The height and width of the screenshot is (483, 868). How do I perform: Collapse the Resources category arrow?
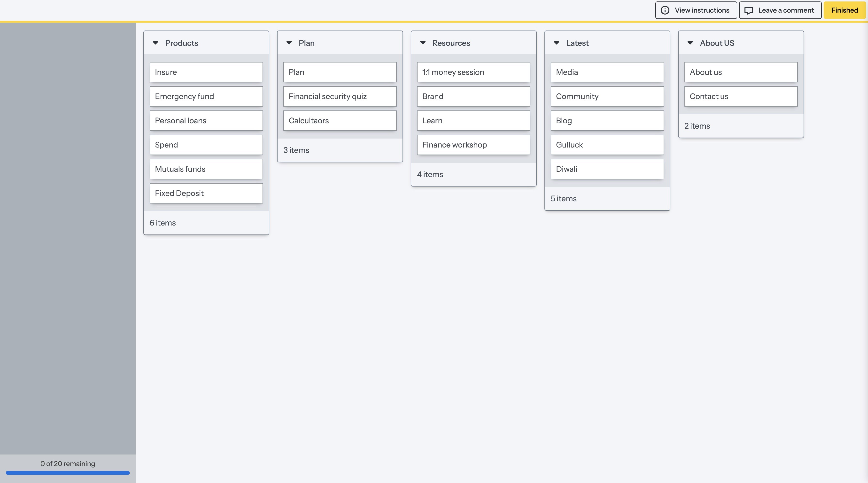pyautogui.click(x=423, y=43)
